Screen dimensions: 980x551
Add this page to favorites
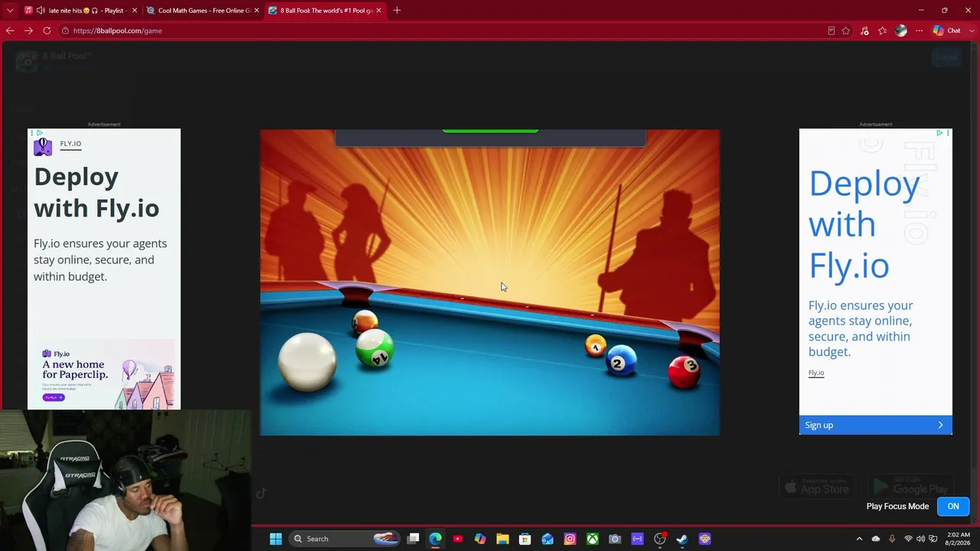(846, 31)
